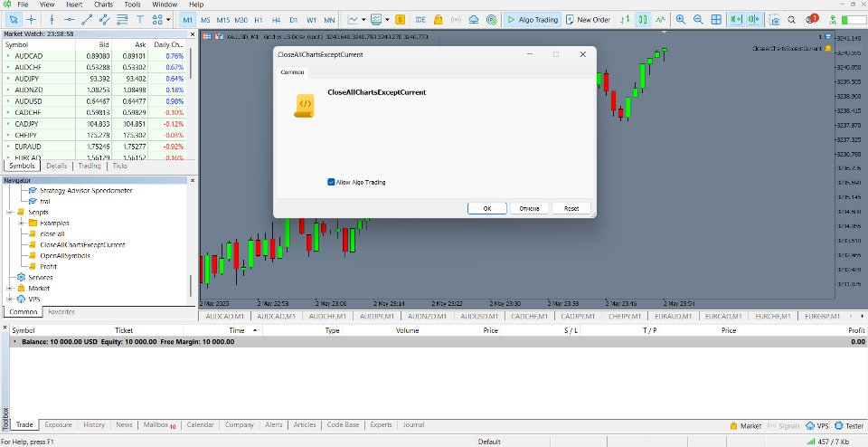
Task: Select the trendline drawing tool
Action: (87, 19)
